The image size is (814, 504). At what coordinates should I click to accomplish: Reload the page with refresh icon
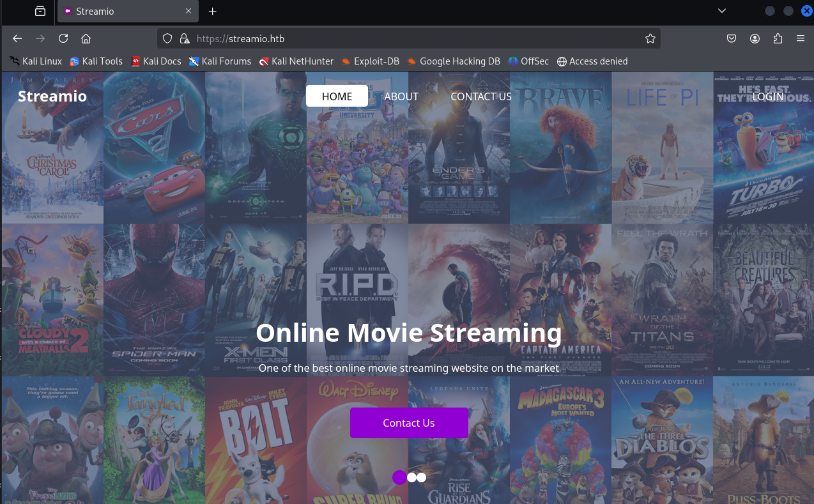[x=63, y=38]
